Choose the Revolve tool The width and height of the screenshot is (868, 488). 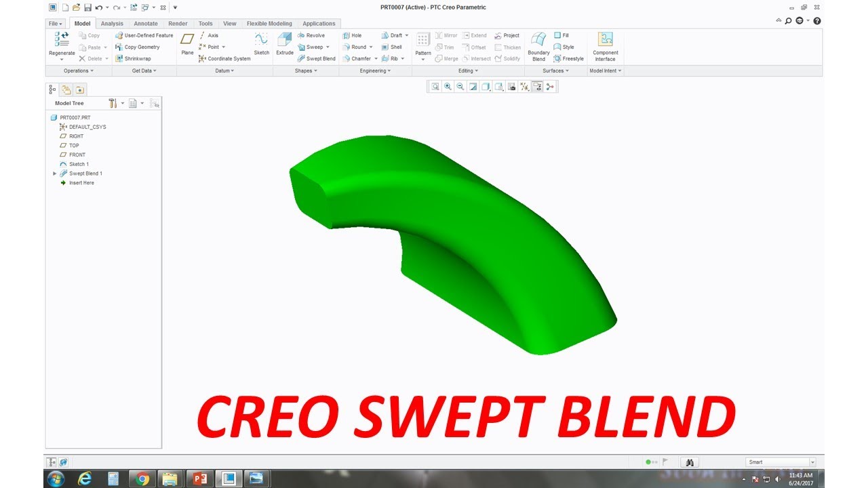[311, 35]
